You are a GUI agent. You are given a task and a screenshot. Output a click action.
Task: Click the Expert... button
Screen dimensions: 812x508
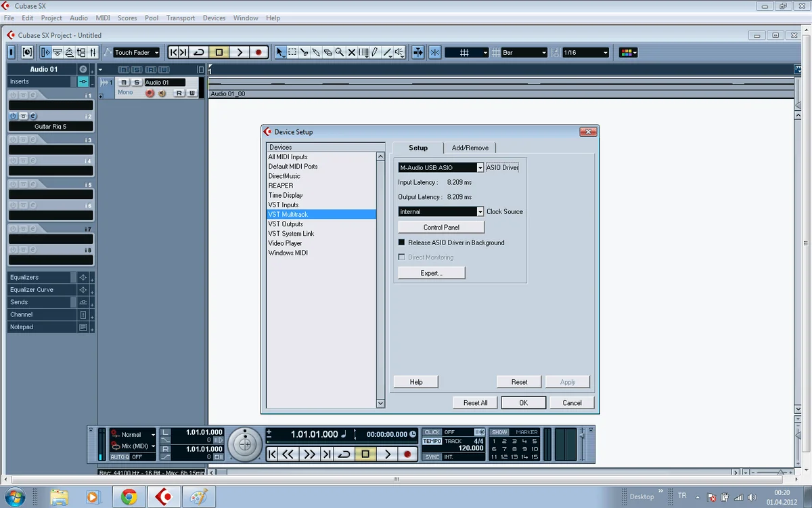pos(431,273)
